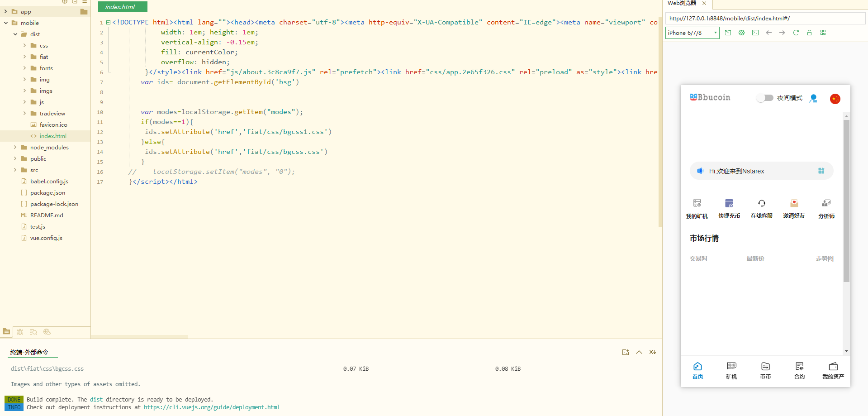The width and height of the screenshot is (868, 416).
Task: Click the browser URL address field
Action: click(x=764, y=18)
